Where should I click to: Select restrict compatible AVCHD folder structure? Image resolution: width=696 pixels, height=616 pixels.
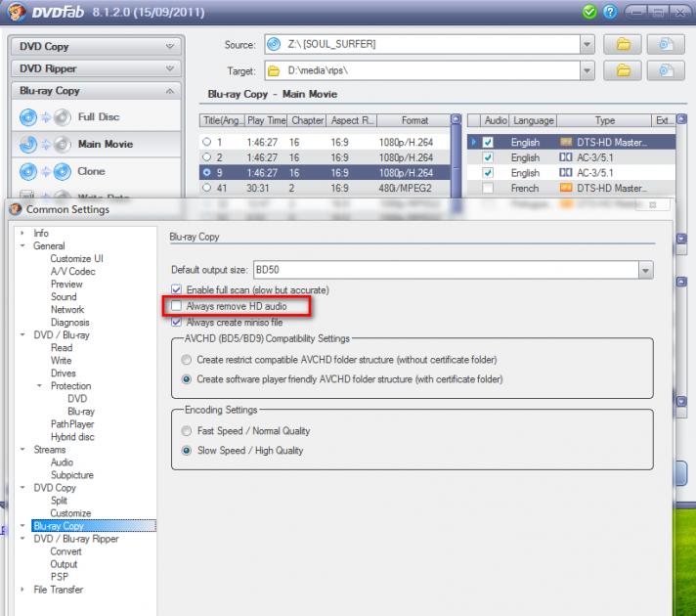187,360
